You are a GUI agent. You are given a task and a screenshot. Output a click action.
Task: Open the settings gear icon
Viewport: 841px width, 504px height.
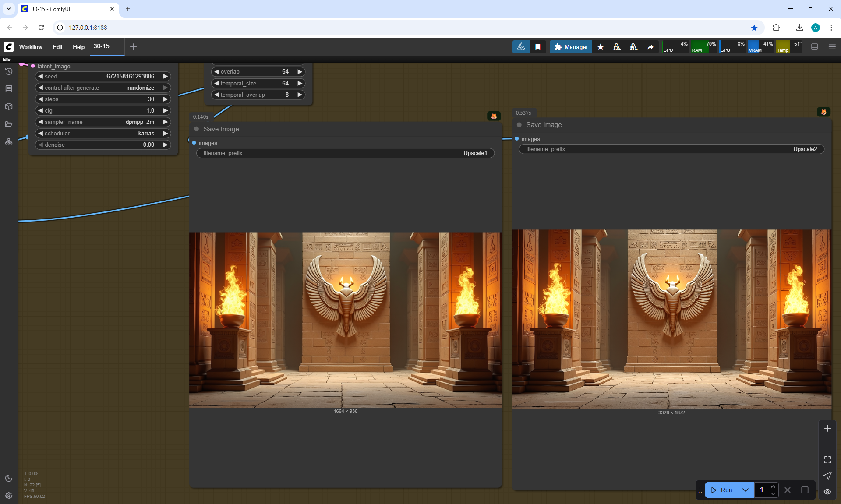tap(9, 496)
